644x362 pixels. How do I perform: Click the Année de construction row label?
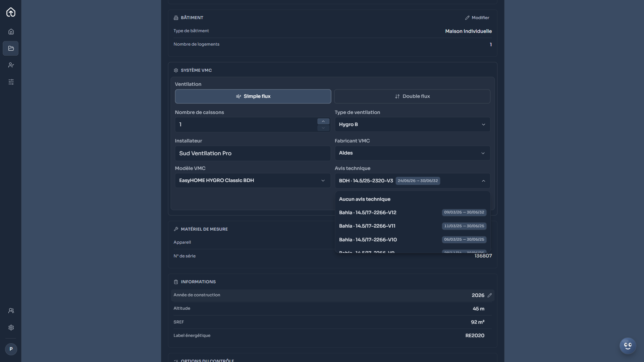[x=197, y=295]
